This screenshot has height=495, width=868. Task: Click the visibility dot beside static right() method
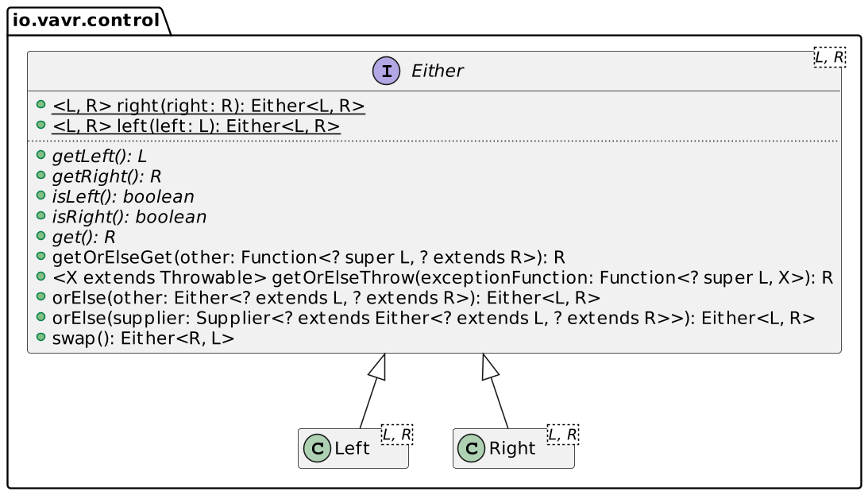click(41, 106)
